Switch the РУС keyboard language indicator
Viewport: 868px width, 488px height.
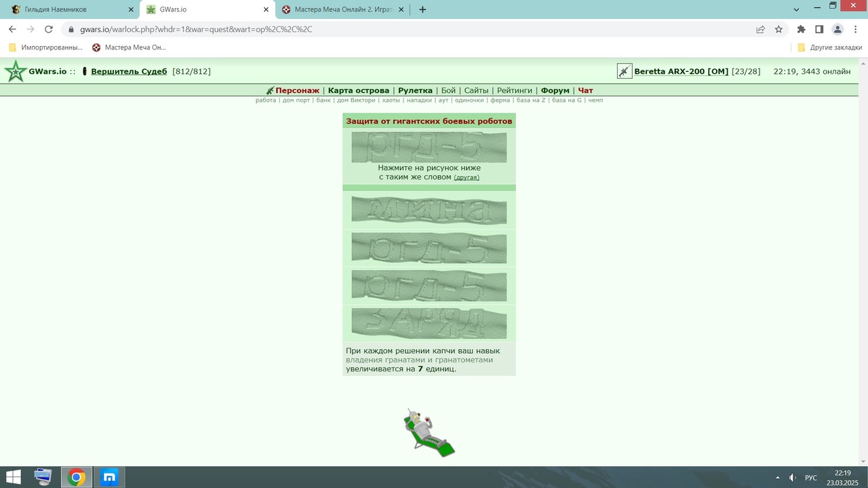tap(811, 478)
